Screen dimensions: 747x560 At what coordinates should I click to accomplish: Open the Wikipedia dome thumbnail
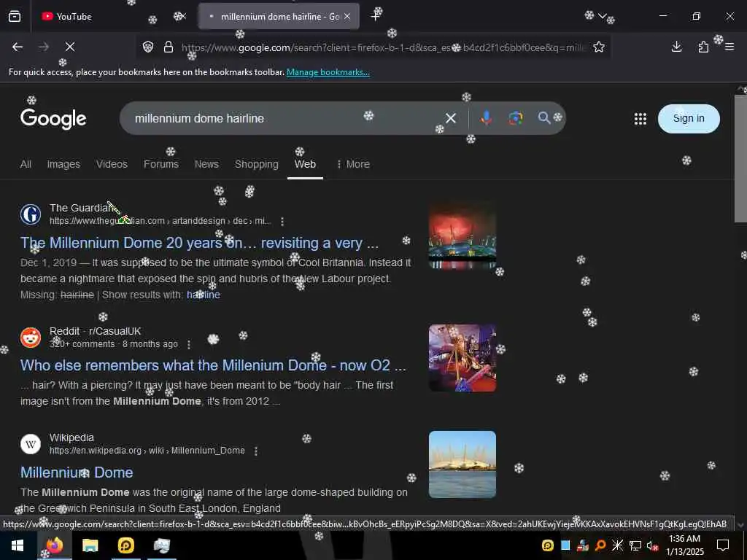click(x=462, y=464)
